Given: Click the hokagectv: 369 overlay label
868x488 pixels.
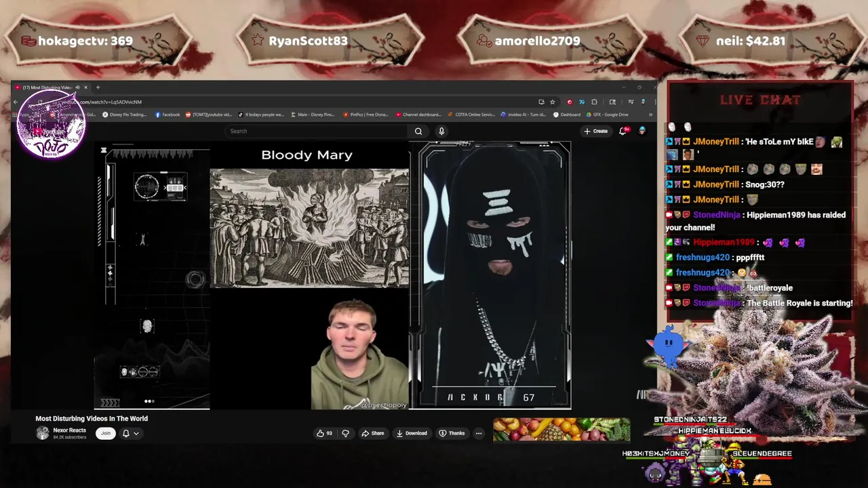Looking at the screenshot, I should [x=85, y=41].
